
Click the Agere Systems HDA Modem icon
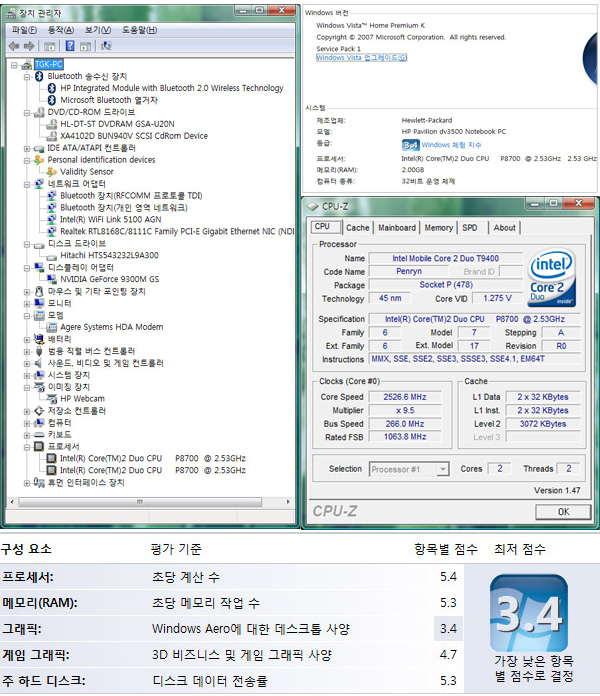coord(51,327)
